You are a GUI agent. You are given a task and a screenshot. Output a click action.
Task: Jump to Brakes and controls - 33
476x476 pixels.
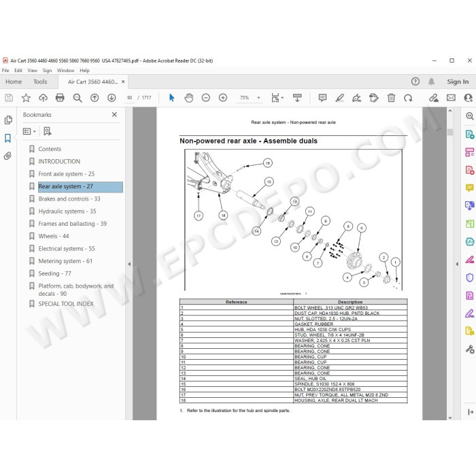(69, 199)
